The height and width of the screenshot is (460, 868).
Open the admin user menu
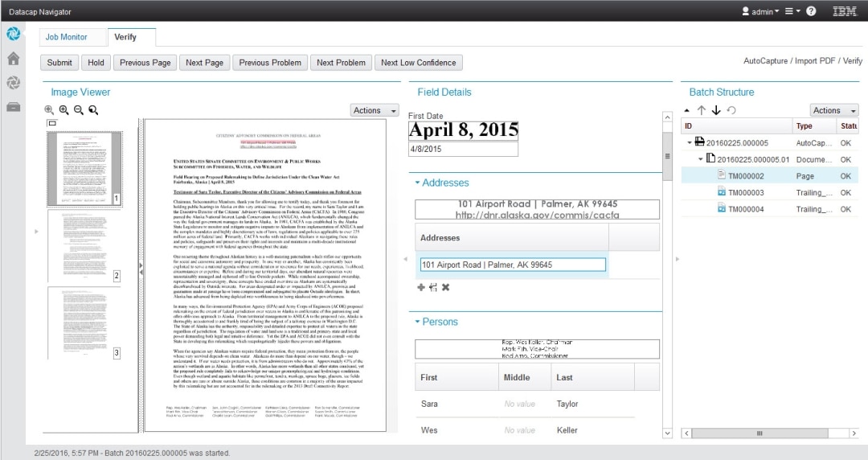tap(759, 11)
